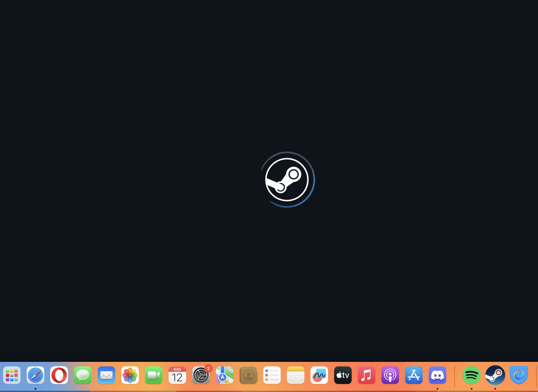This screenshot has width=538, height=392.
Task: Launch FaceTime from the Dock
Action: click(x=153, y=375)
